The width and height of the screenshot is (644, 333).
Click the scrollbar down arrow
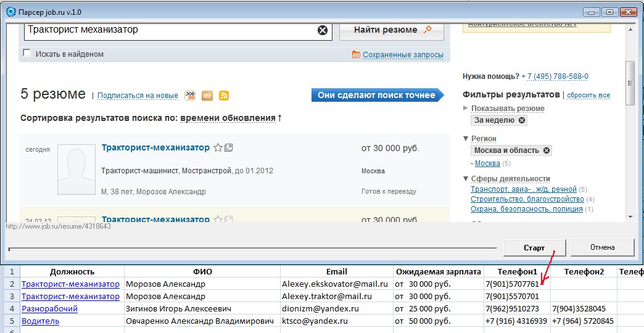630,217
